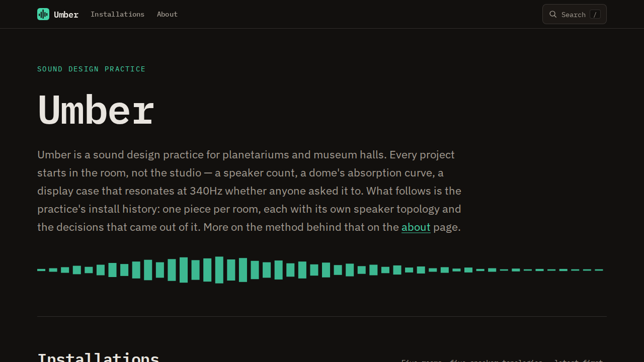Viewport: 644px width, 362px height.
Task: Follow the green 'about' link in the paragraph
Action: click(x=416, y=227)
